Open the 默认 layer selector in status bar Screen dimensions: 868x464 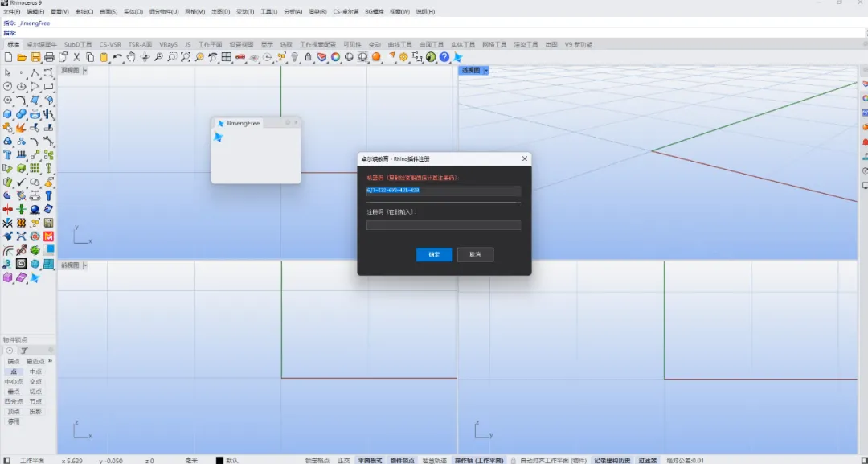[232, 460]
